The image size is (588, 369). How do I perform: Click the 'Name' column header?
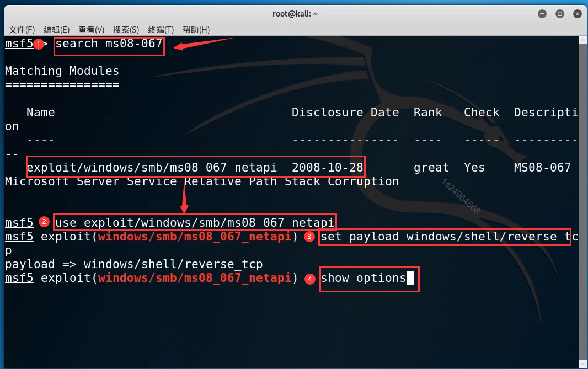40,112
